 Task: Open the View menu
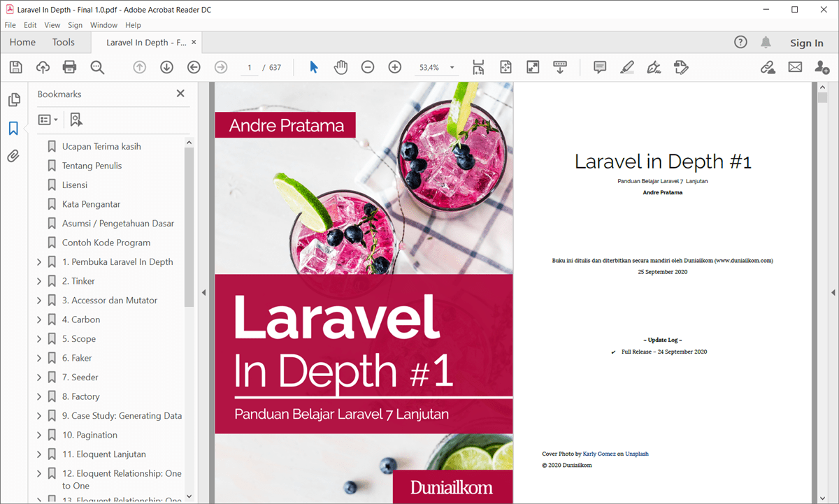coord(52,25)
